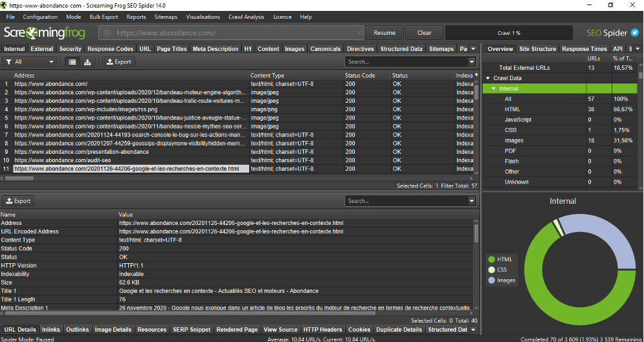Open the API tab
This screenshot has height=342, width=644.
[617, 48]
